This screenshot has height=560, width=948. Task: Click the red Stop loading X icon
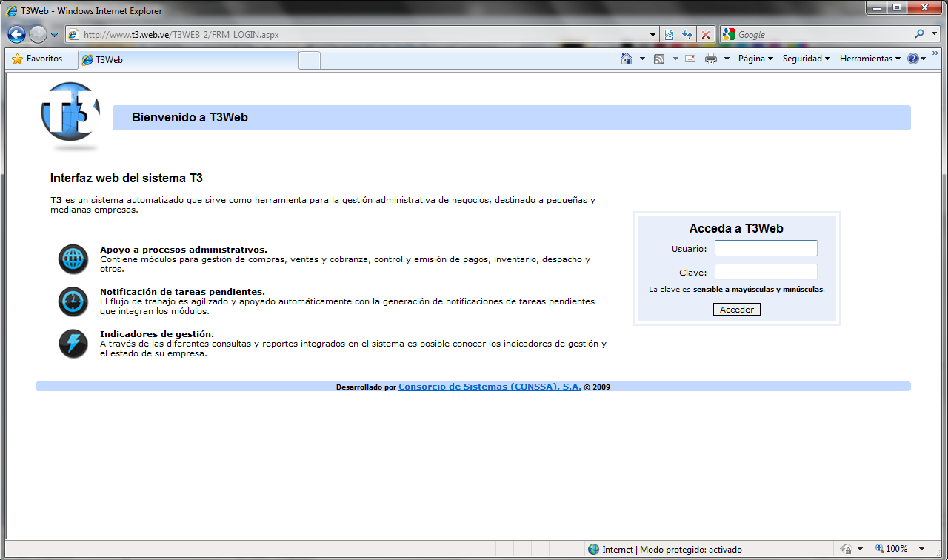(x=706, y=34)
